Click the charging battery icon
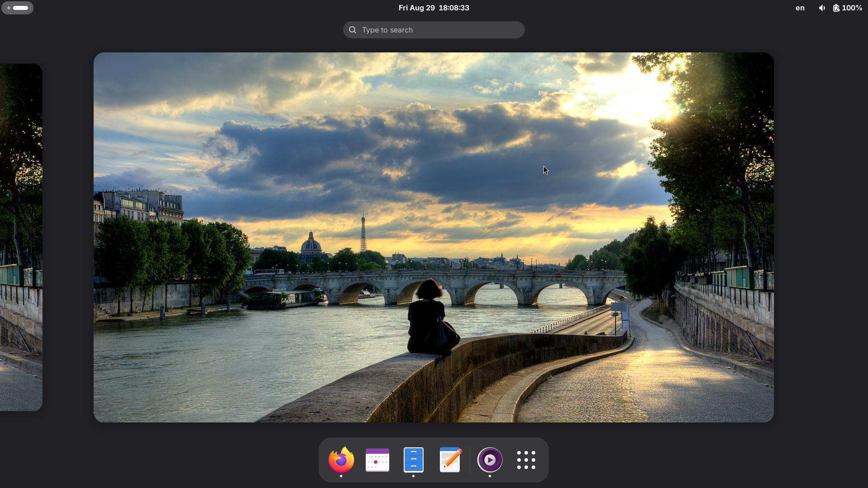 (836, 8)
